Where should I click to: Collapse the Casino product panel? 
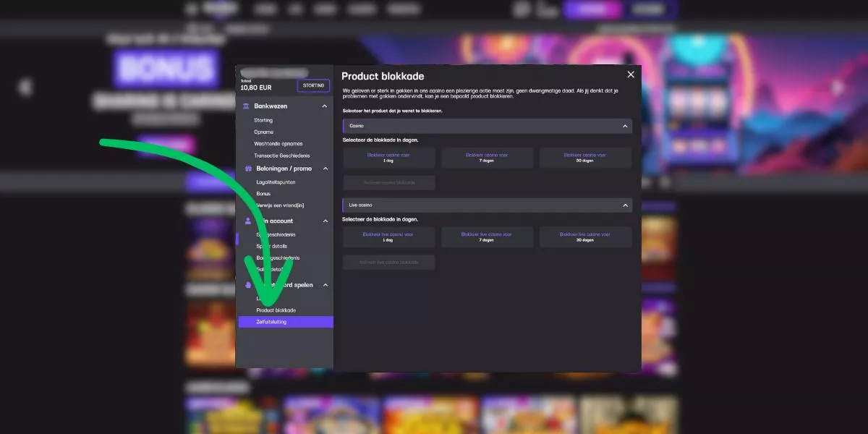[625, 126]
